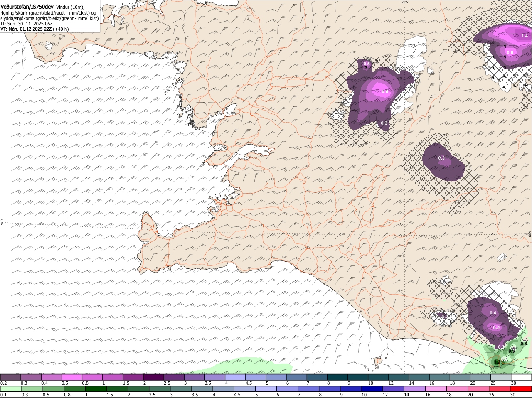532x398 pixels.
Task: Click the 20 number under the bottom legend row
Action: click(470, 395)
